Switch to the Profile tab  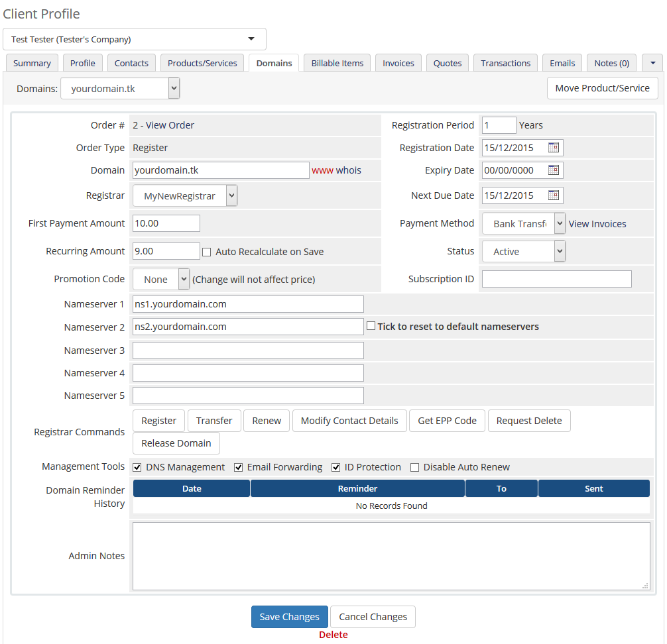click(x=82, y=63)
